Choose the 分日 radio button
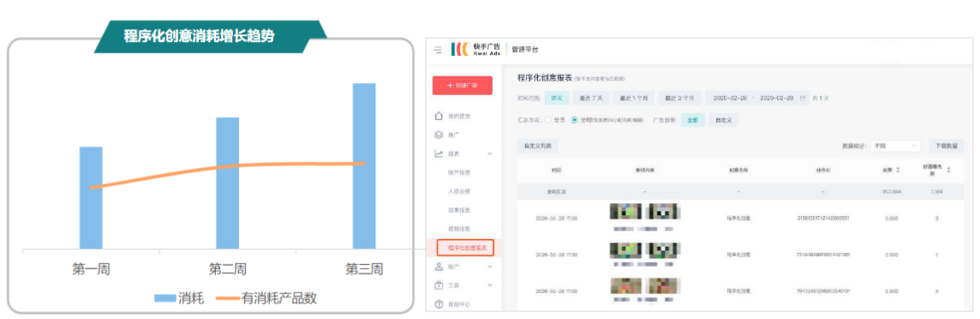This screenshot has width=980, height=319. click(x=548, y=119)
